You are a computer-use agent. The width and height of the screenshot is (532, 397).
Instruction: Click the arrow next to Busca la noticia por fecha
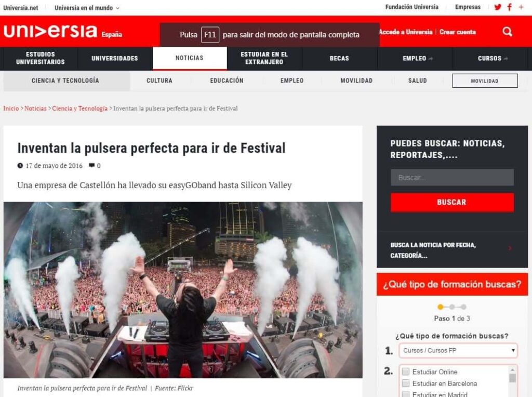point(510,248)
